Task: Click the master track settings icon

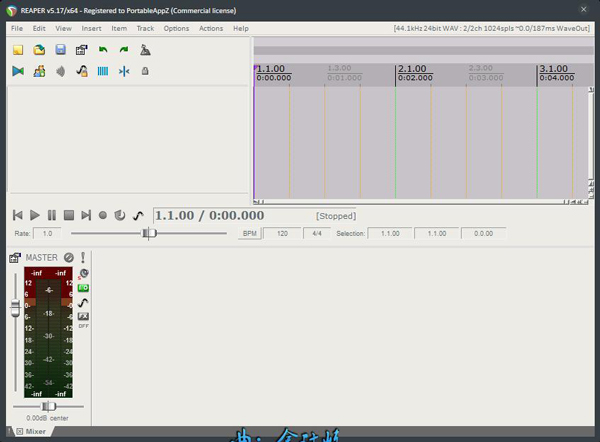Action: [15, 258]
